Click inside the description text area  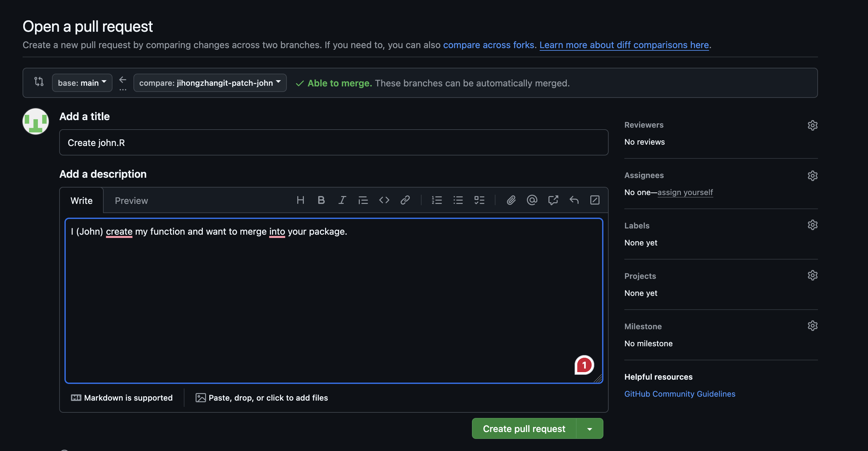[334, 301]
